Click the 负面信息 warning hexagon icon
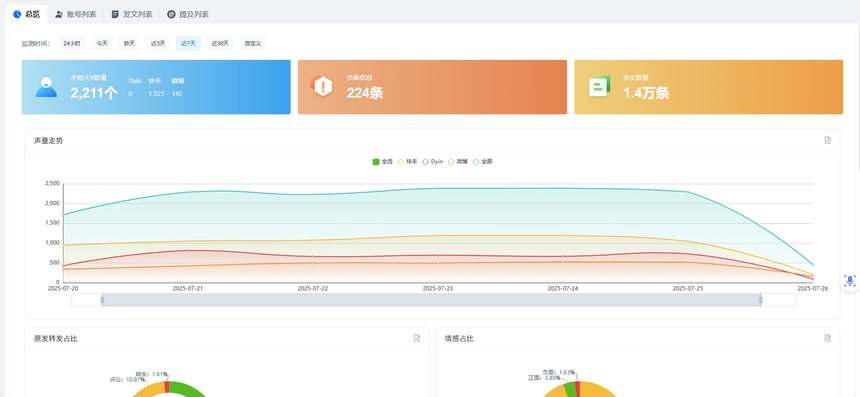The width and height of the screenshot is (860, 397). click(322, 86)
